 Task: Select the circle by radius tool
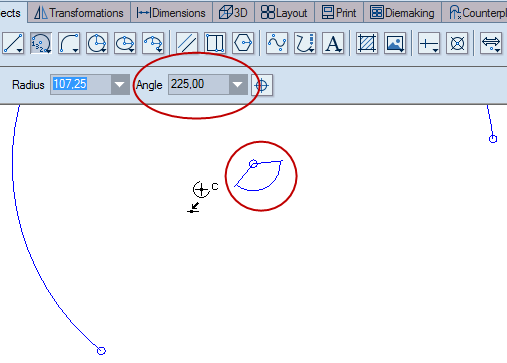(97, 43)
